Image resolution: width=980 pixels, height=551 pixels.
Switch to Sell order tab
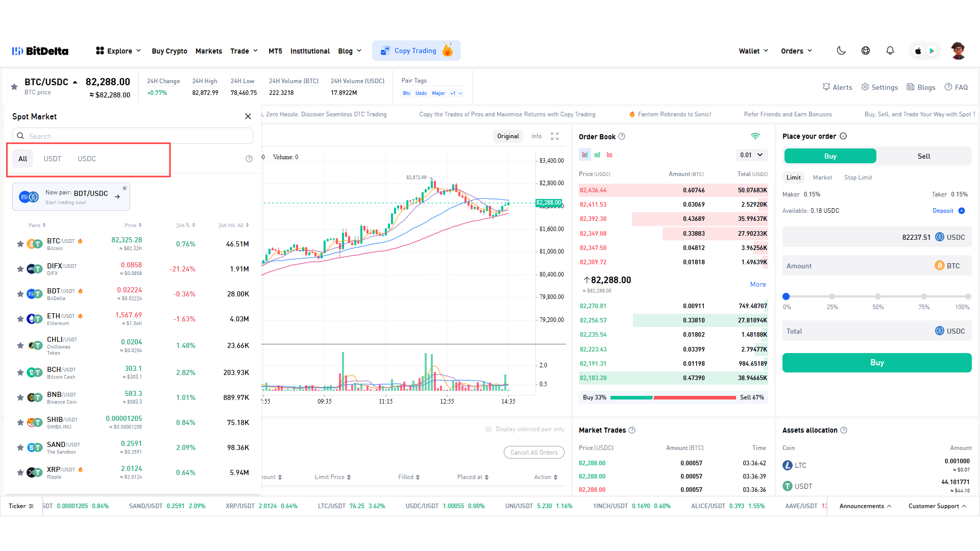[x=924, y=156]
